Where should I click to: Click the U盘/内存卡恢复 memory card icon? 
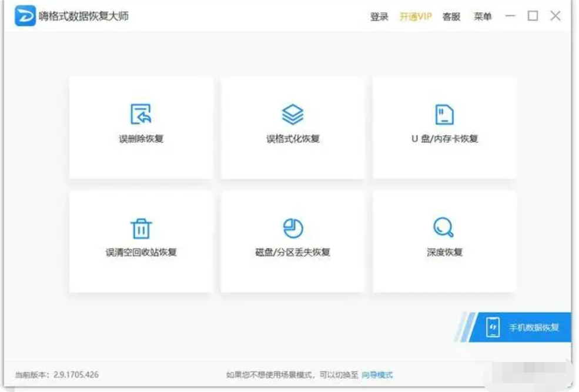[x=444, y=114]
